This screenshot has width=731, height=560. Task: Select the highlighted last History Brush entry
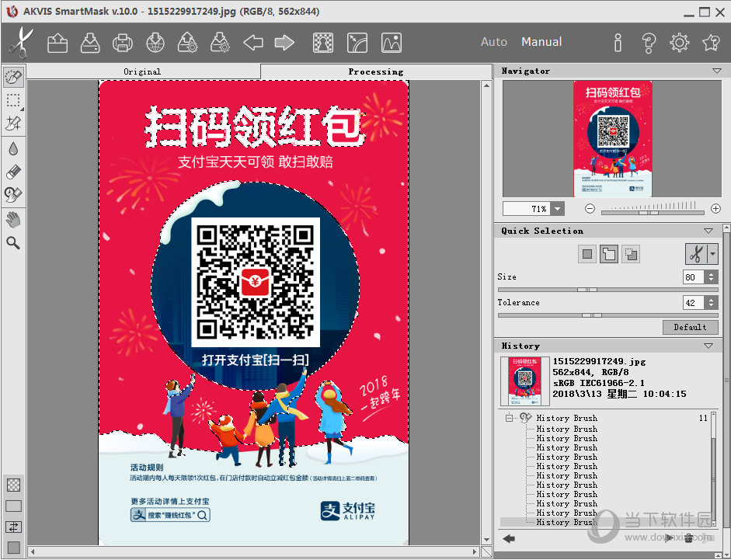point(566,522)
